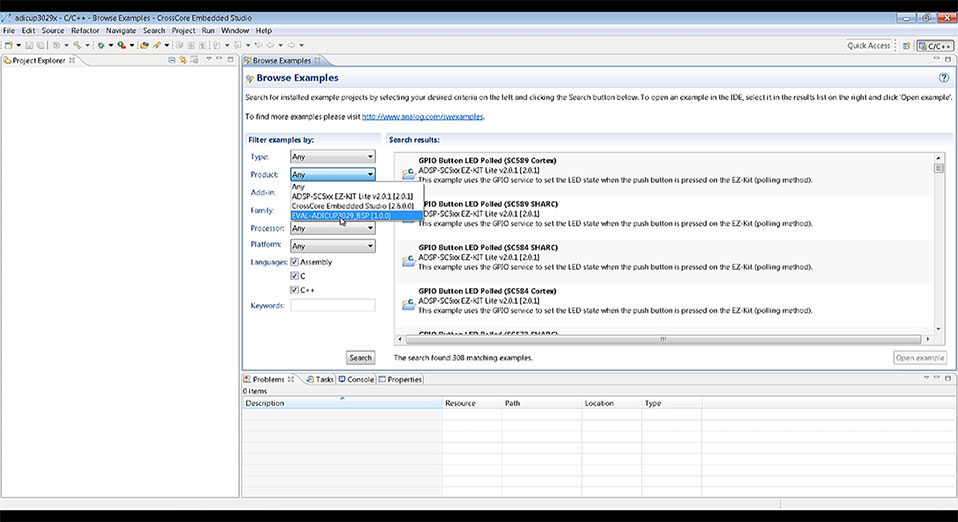958x522 pixels.
Task: Uncheck the C language checkbox
Action: 294,276
